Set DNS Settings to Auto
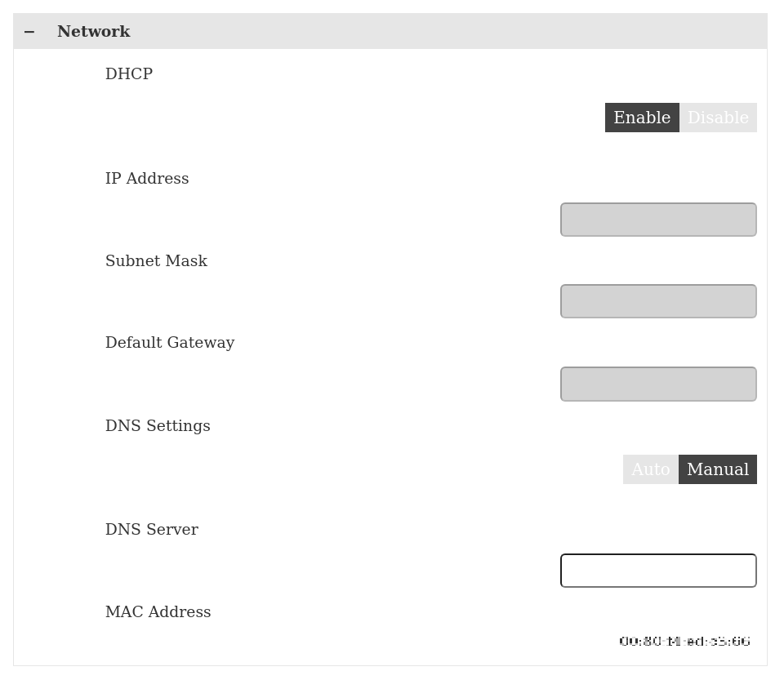 650,469
